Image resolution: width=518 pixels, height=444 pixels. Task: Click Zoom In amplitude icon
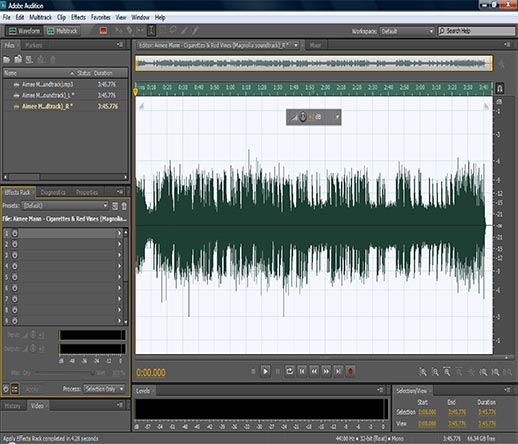423,372
